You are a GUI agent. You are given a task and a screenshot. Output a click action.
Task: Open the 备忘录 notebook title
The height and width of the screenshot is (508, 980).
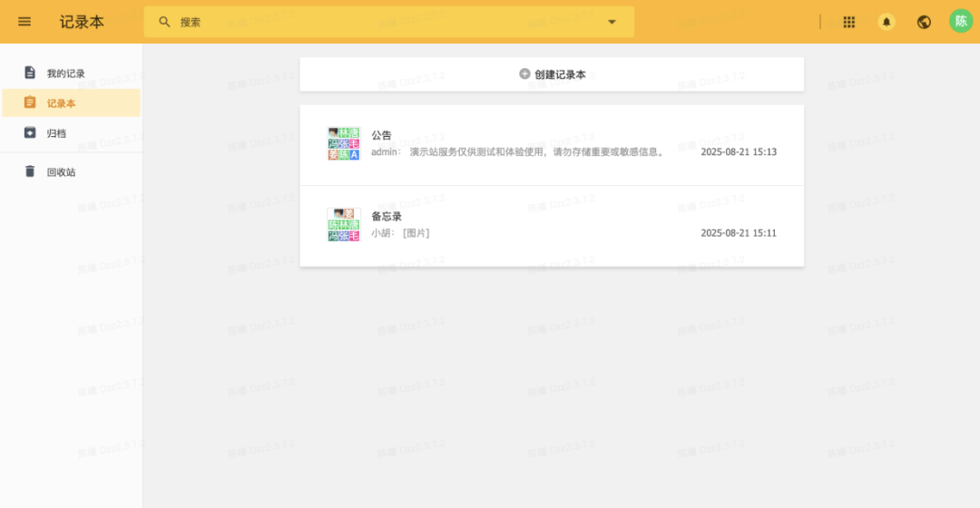click(387, 216)
